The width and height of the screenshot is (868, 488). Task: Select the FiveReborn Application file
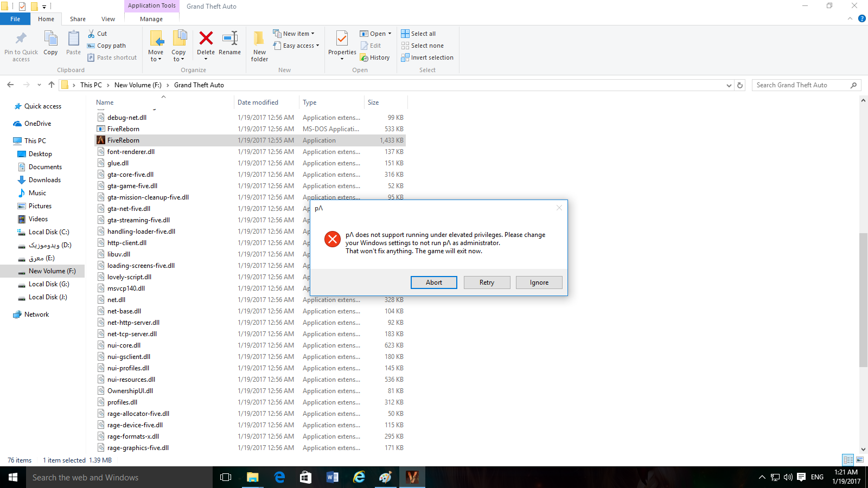[x=250, y=140]
